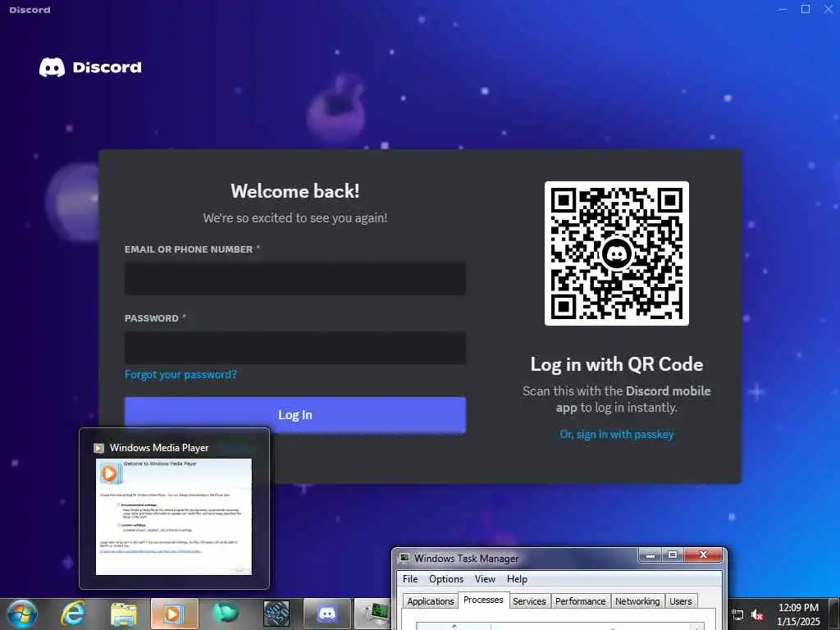Open the teal bubble app in taskbar

pos(226,614)
